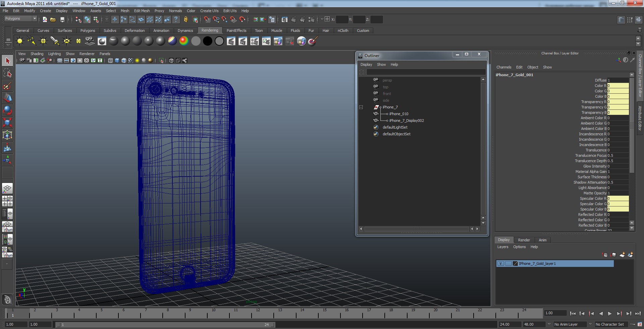Play animation forwards
Image resolution: width=644 pixels, height=329 pixels.
pos(610,314)
